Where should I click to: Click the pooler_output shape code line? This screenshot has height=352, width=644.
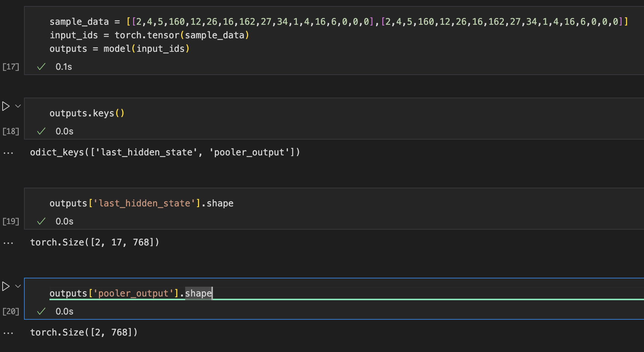click(x=131, y=293)
